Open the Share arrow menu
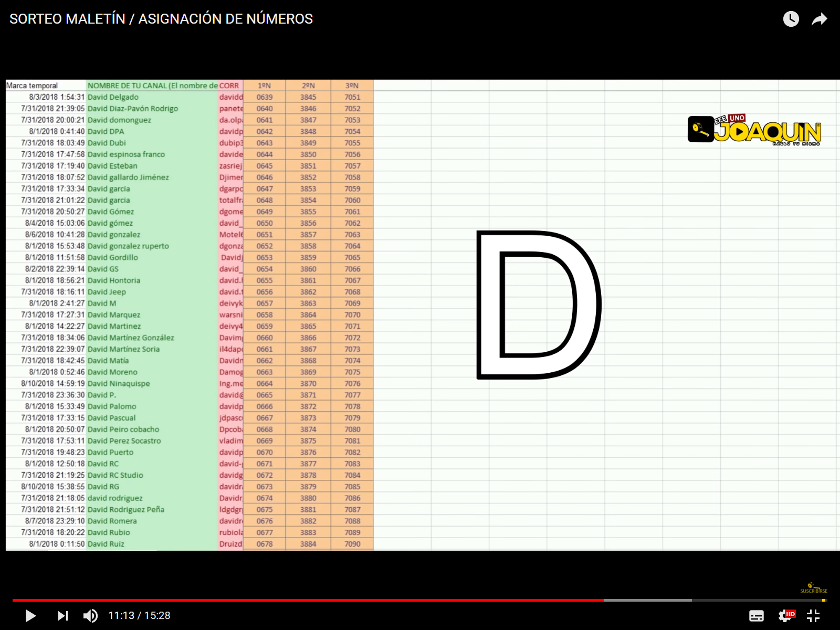 pos(819,19)
